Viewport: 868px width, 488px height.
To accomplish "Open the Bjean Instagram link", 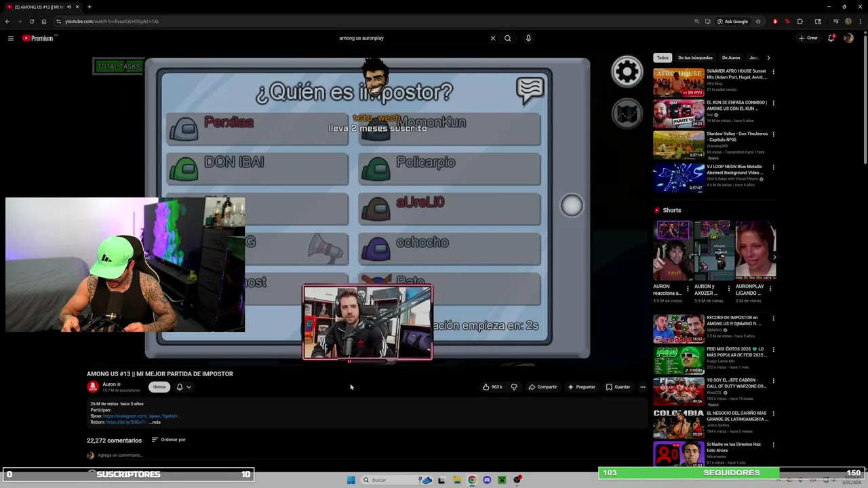I will [x=141, y=416].
